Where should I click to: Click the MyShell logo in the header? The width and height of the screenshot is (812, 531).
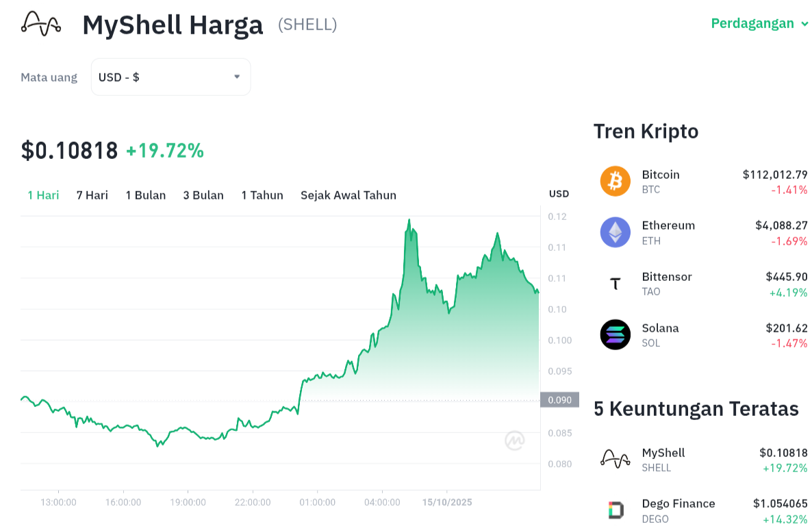point(41,24)
